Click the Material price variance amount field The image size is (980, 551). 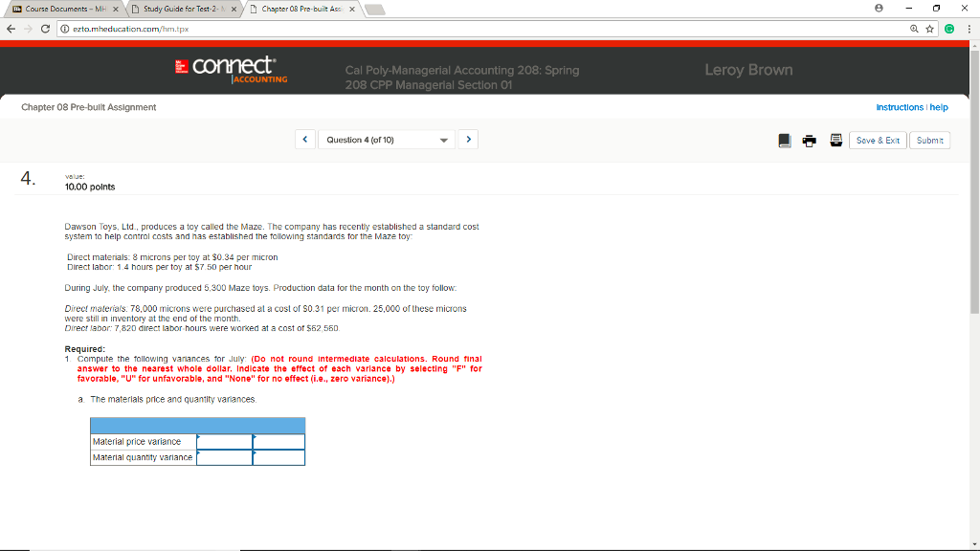(x=224, y=442)
